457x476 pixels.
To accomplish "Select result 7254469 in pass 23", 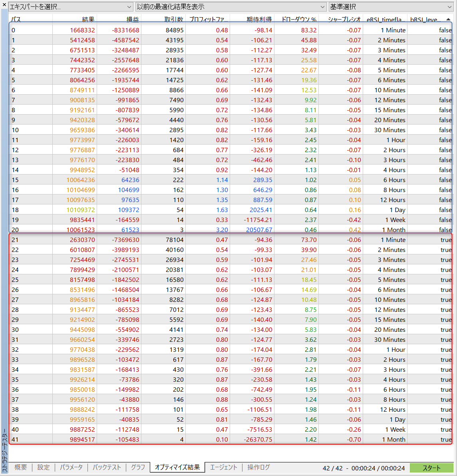I will 82,260.
